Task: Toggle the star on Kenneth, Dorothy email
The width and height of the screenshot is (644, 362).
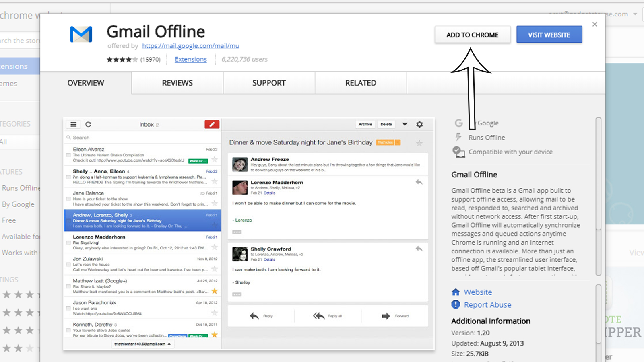Action: 215,335
